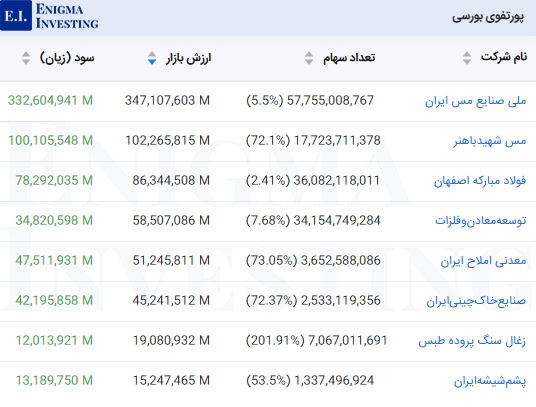Image resolution: width=536 pixels, height=407 pixels.
Task: Click the Enigma Investing E.I. logo
Action: point(50,16)
